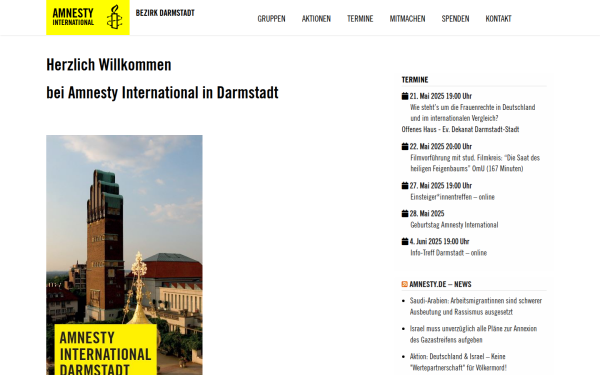Click the Bezirk Darmstadt site title

(x=165, y=13)
